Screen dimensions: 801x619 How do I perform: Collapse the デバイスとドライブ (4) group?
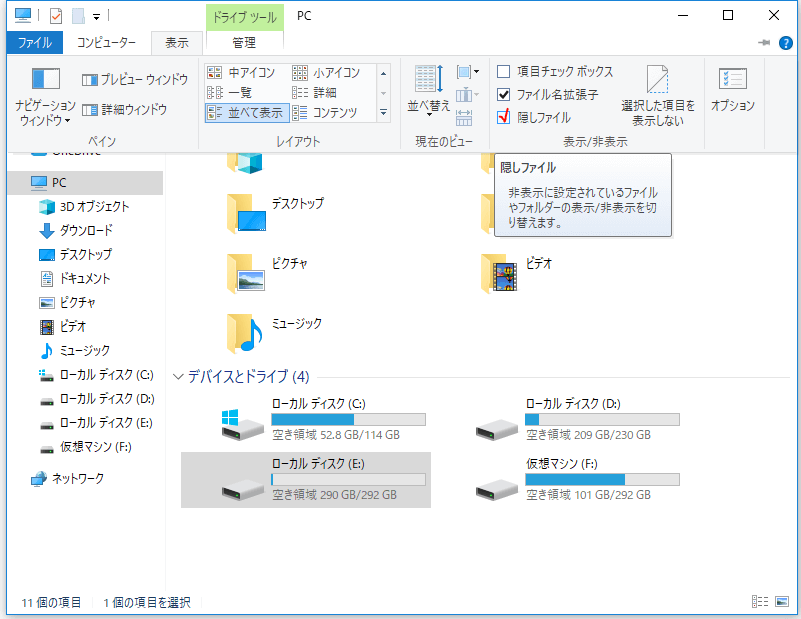coord(178,377)
